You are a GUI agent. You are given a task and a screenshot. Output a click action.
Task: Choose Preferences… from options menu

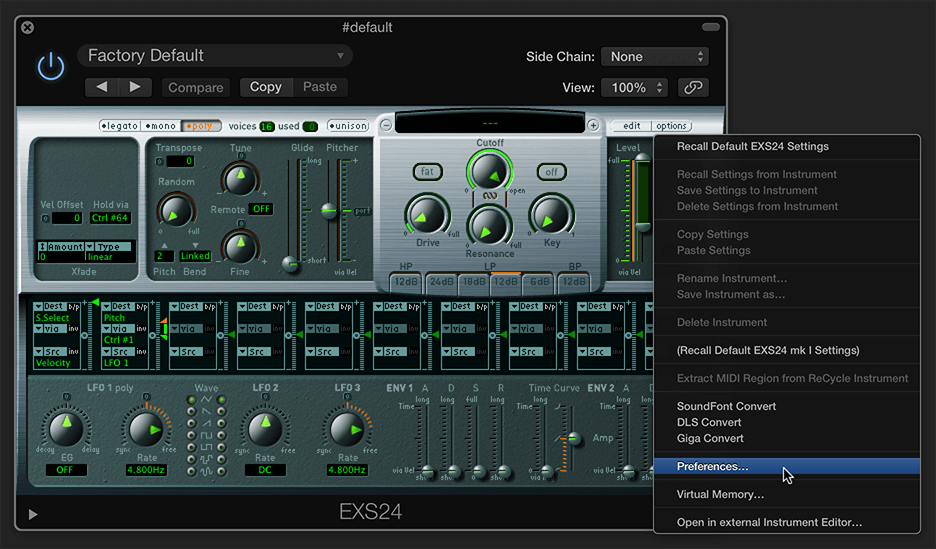click(x=787, y=466)
